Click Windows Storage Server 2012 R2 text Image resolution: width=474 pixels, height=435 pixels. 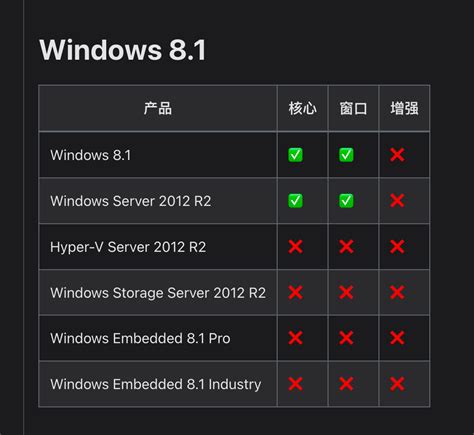point(158,293)
